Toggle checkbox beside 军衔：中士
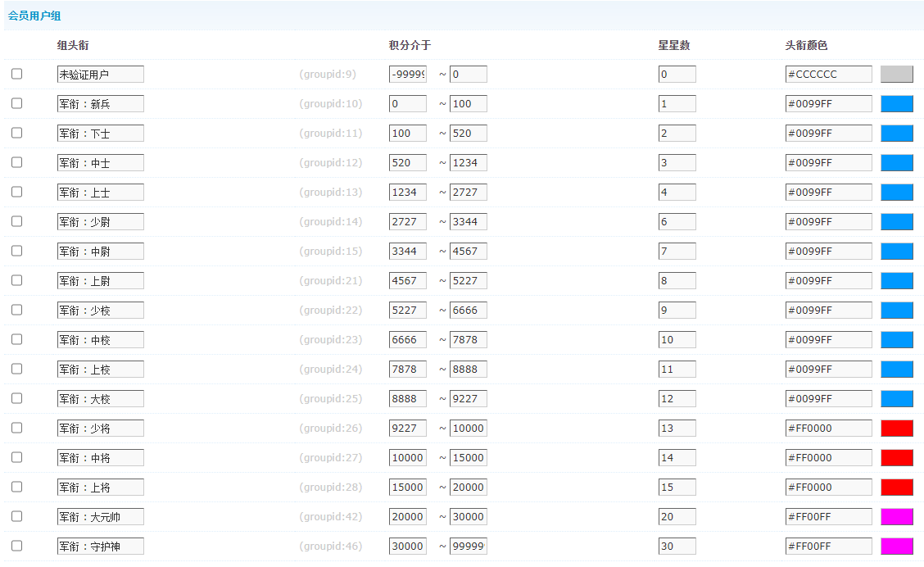 click(x=17, y=162)
